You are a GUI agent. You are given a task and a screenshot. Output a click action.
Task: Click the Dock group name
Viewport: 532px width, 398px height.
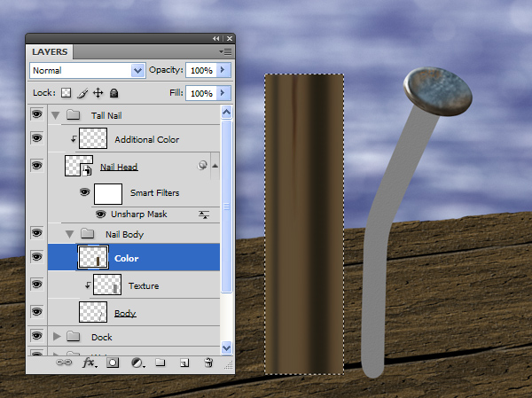pyautogui.click(x=102, y=337)
